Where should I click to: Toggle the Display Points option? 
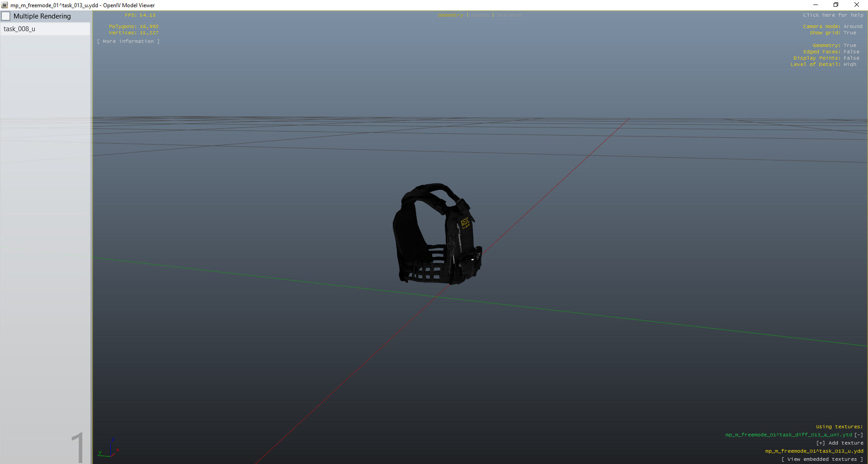[x=851, y=58]
